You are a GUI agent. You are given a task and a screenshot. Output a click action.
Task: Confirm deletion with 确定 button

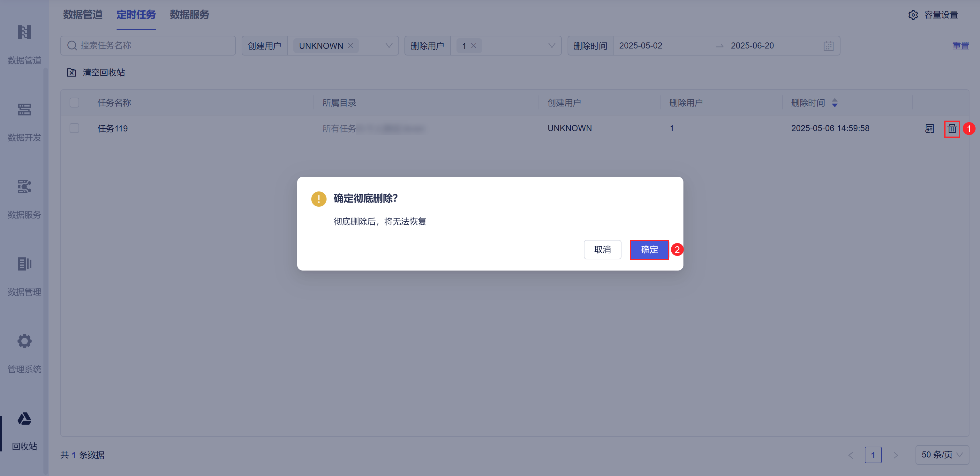(649, 250)
